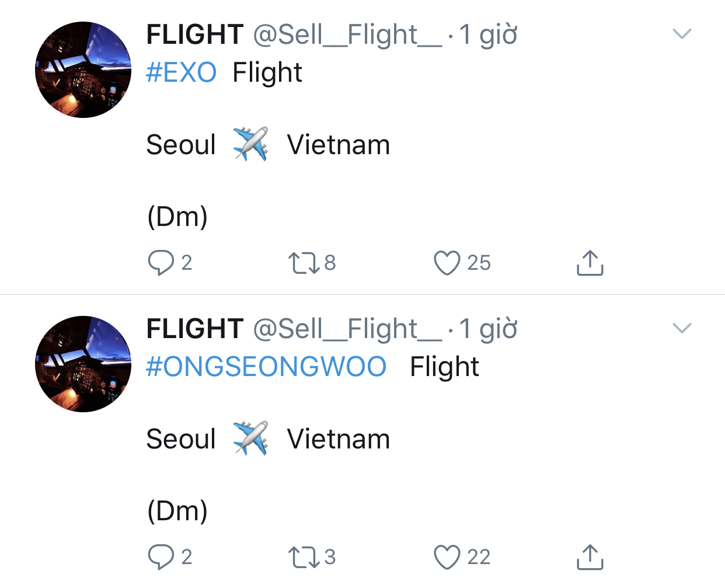View FLIGHT profile picture on first tweet

pos(83,70)
